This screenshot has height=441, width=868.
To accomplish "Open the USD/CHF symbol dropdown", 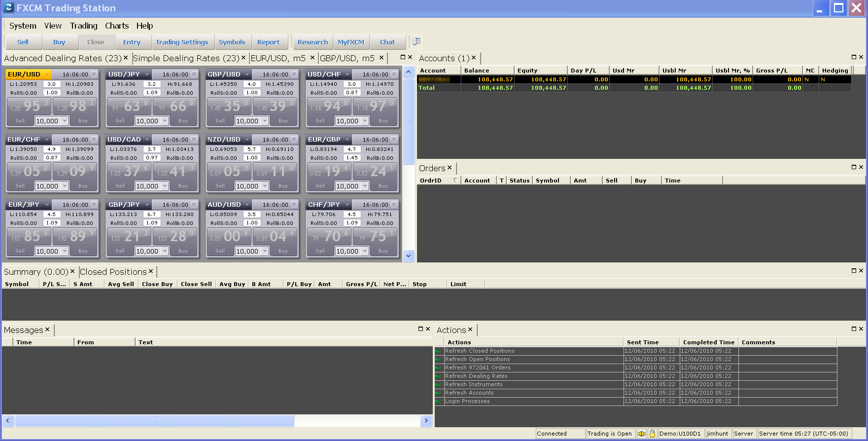I will click(x=347, y=74).
